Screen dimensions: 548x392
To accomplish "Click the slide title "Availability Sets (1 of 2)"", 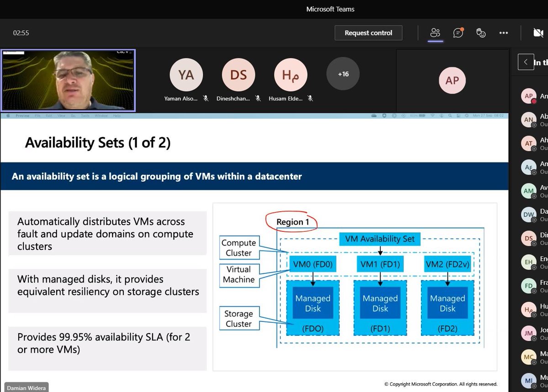I will click(98, 143).
